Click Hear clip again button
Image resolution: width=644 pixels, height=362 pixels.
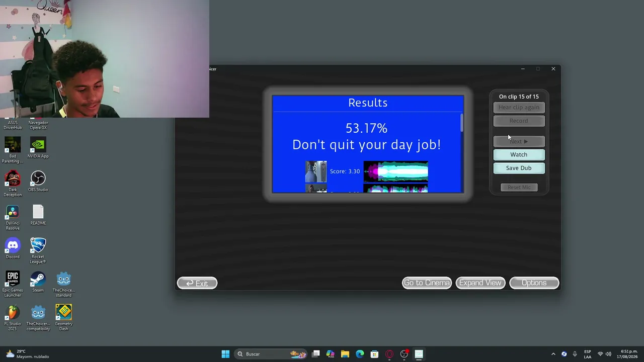[x=519, y=107]
